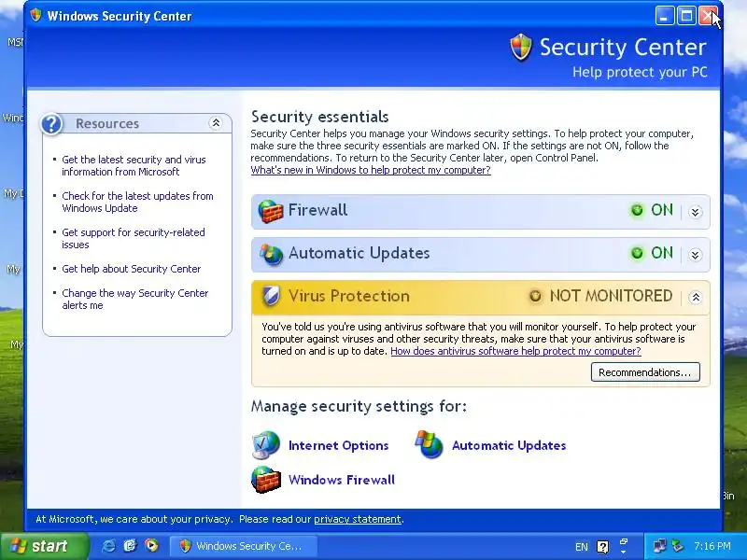
Task: Click the network computers tray icon
Action: click(x=660, y=546)
